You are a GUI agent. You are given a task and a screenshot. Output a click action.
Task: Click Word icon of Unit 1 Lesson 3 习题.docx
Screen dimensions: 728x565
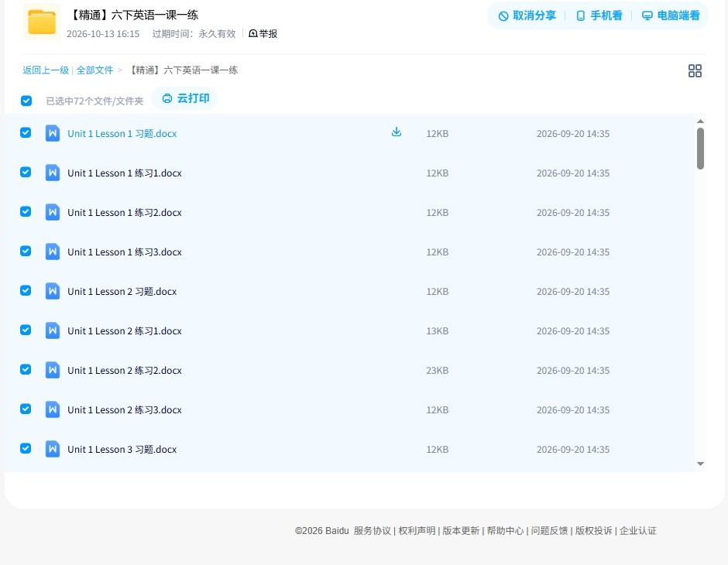[53, 449]
